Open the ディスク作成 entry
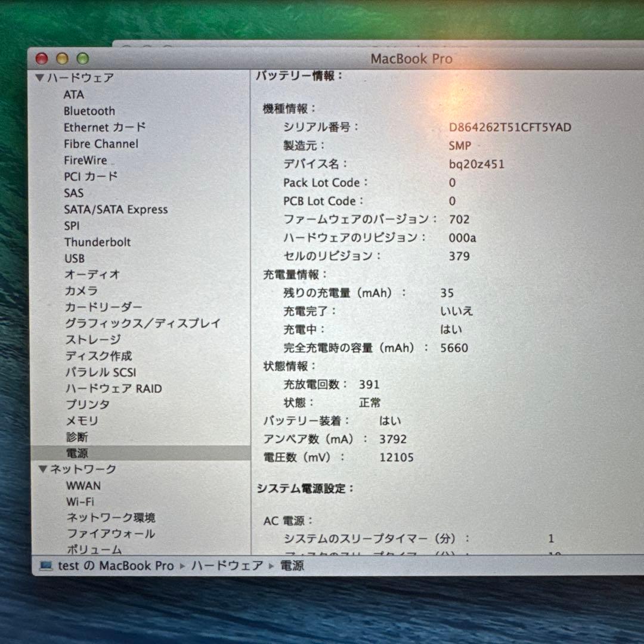This screenshot has height=644, width=644. tap(98, 355)
